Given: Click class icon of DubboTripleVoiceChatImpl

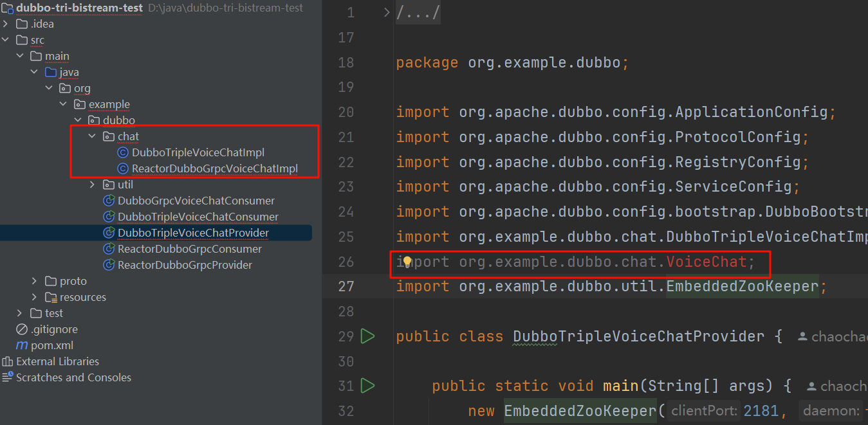Looking at the screenshot, I should pyautogui.click(x=123, y=153).
